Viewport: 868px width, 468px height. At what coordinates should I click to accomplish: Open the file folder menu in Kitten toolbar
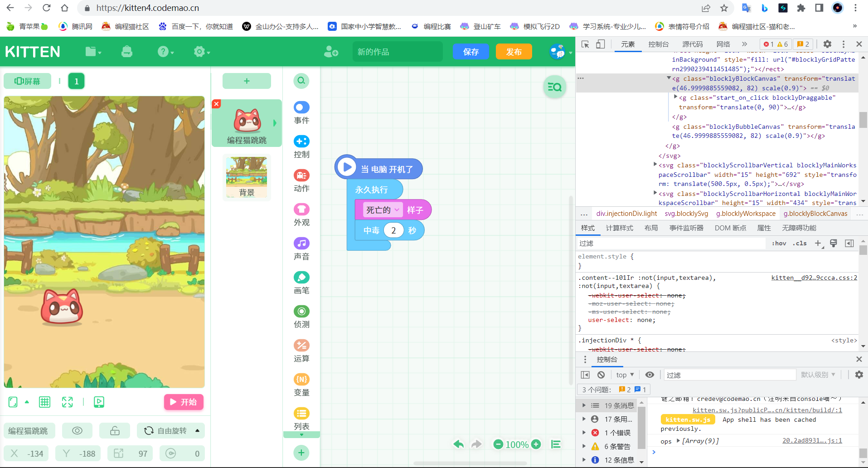pyautogui.click(x=93, y=52)
